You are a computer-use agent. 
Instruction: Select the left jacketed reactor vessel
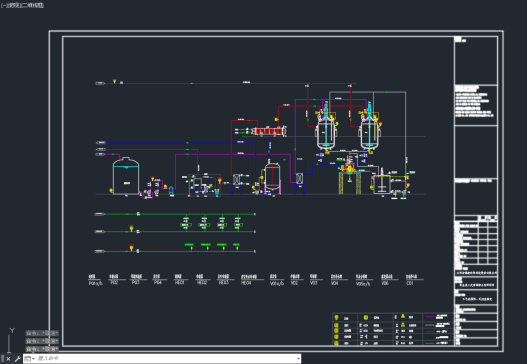[326, 132]
